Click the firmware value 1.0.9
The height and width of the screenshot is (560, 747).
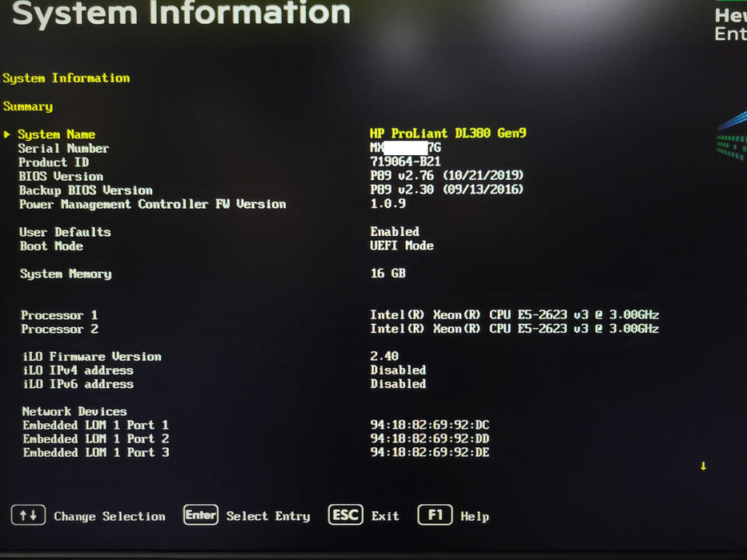coord(388,203)
